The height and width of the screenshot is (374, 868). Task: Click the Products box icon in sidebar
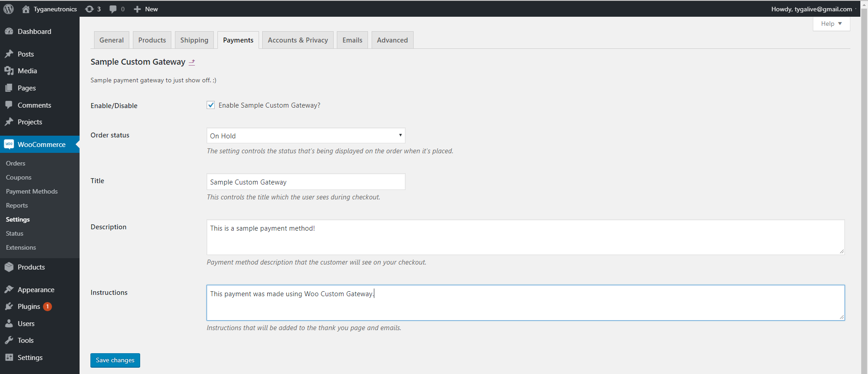coord(9,267)
